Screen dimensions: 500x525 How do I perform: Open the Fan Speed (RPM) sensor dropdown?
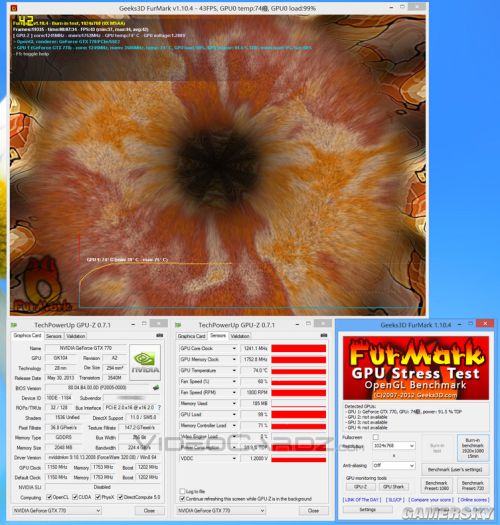tap(234, 392)
